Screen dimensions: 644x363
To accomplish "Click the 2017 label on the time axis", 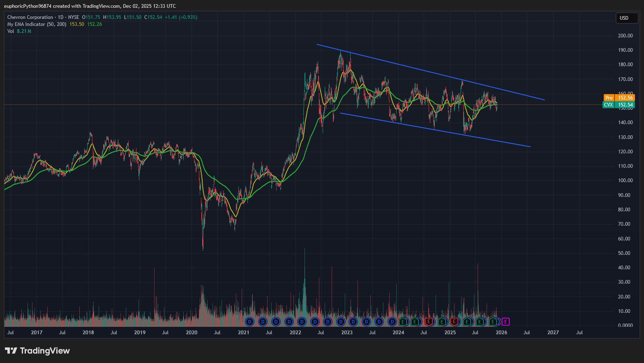I will [37, 333].
